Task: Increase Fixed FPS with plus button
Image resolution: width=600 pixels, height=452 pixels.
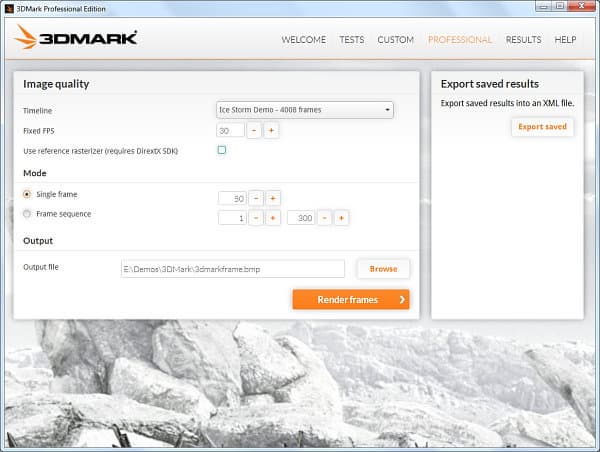Action: coord(271,131)
